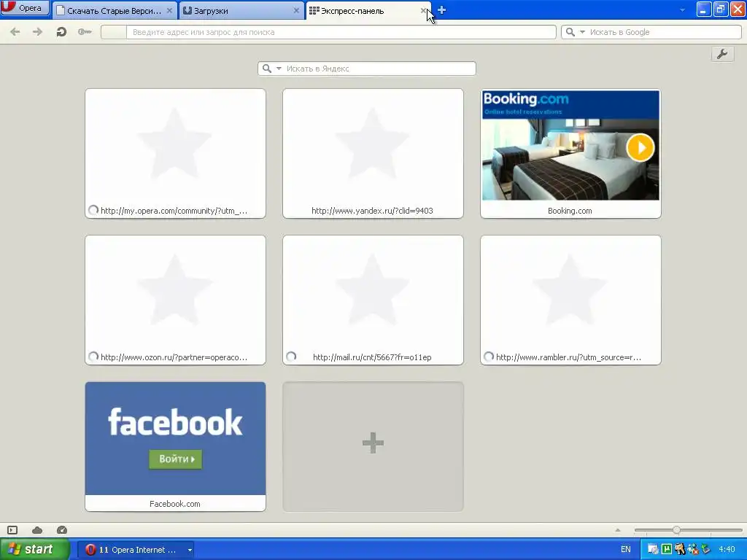This screenshot has width=747, height=560.
Task: Open the mail.ru speed dial tile
Action: [373, 300]
